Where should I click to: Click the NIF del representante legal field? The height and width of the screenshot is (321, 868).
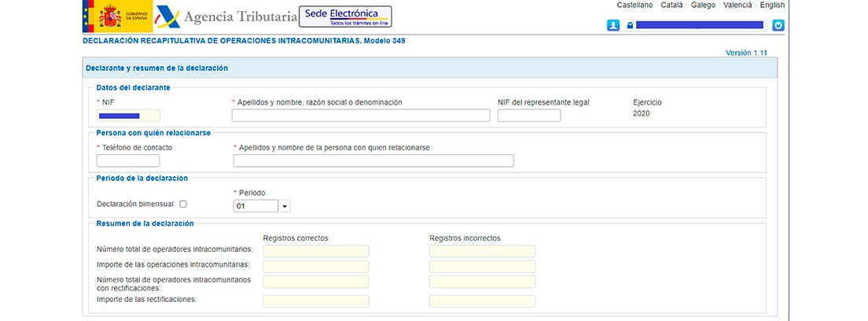529,116
